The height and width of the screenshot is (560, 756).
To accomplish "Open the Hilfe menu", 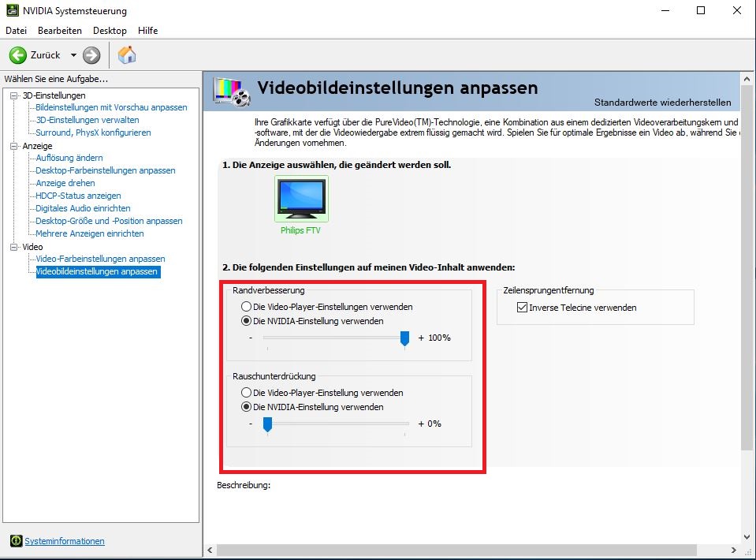I will tap(147, 31).
